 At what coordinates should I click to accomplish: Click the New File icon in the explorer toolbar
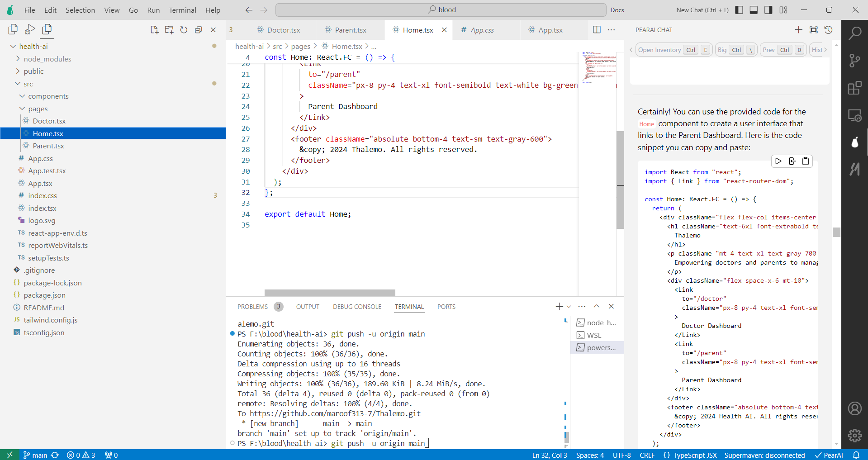coord(154,30)
